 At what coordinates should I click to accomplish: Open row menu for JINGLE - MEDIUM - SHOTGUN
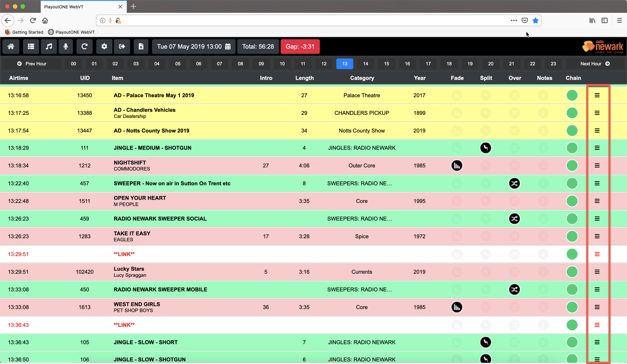[597, 148]
